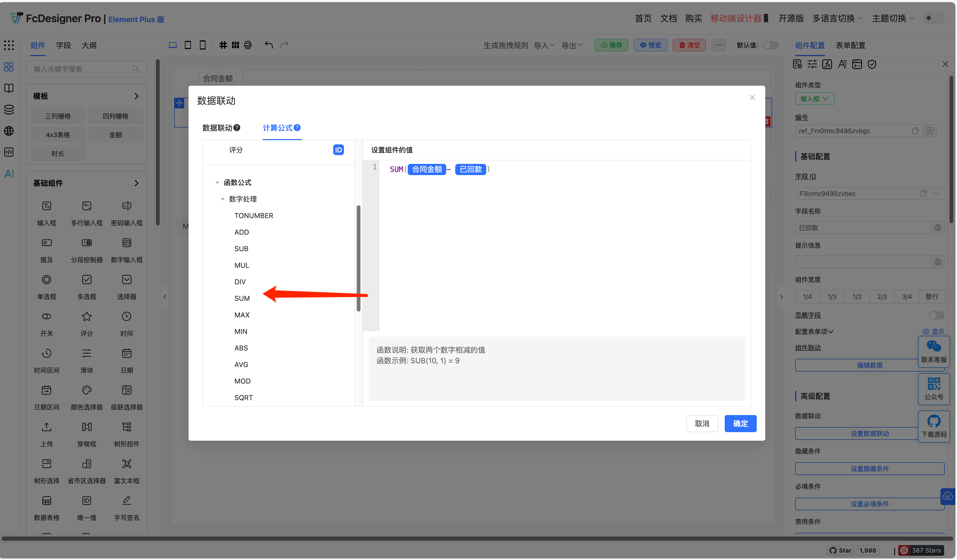
Task: Click the print preview icon
Action: point(248,45)
